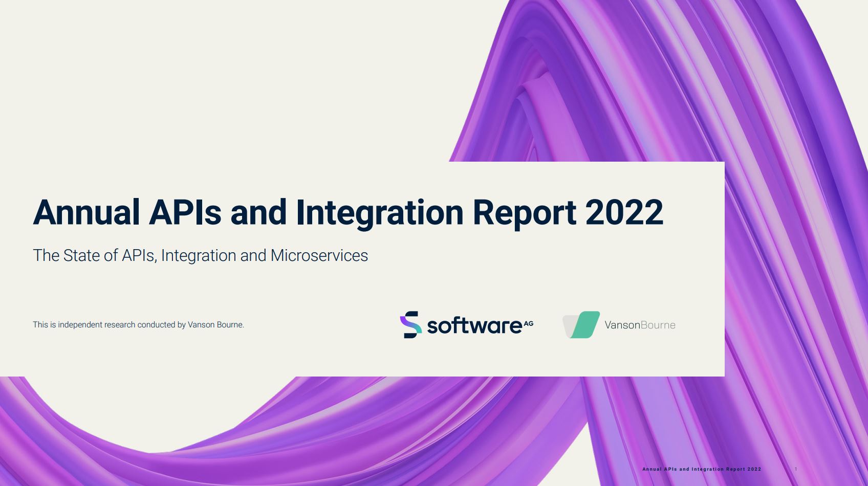The image size is (868, 486).
Task: Click the text "This is independent research conducted by Vanson Bourne."
Action: click(x=138, y=325)
